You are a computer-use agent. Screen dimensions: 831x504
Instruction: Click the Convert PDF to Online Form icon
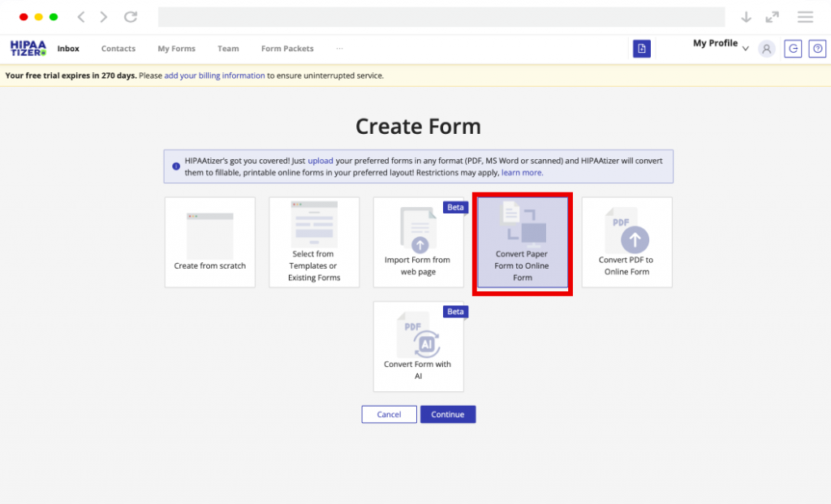(x=626, y=235)
